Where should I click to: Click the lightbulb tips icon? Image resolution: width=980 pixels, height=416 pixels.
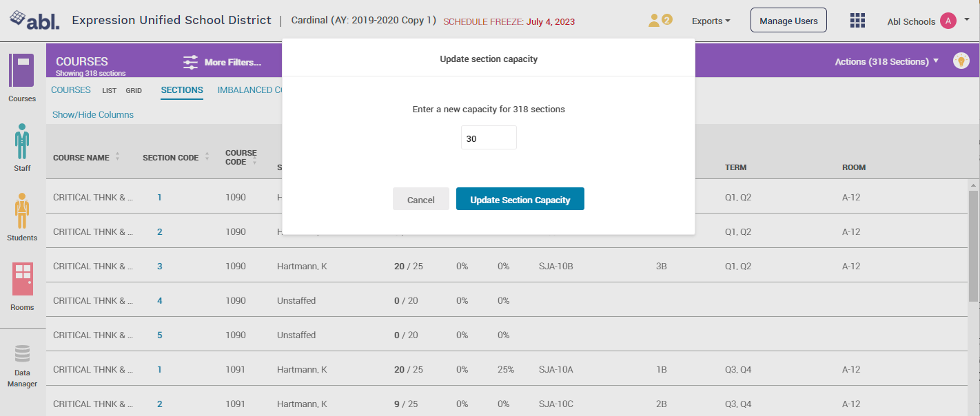[961, 61]
